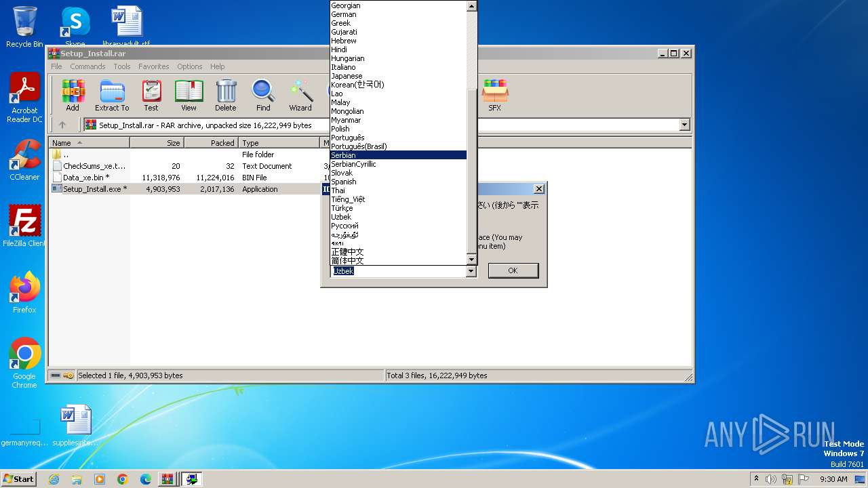Click OK button in language dialog
Screen dimensions: 868x488
pos(513,270)
